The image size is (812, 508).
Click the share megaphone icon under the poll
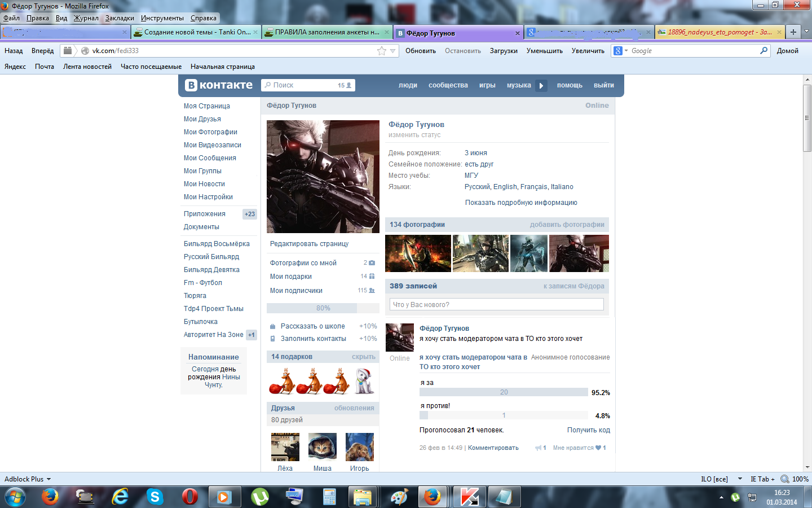(x=538, y=448)
